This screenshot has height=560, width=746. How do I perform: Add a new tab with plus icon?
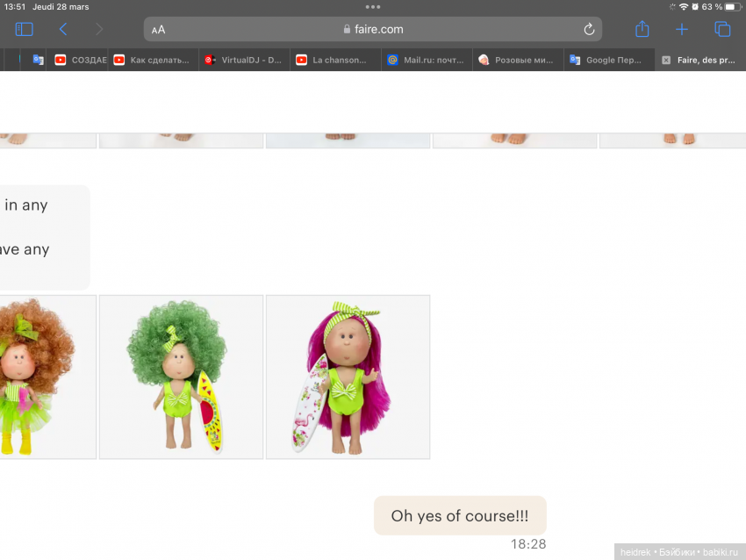tap(682, 29)
